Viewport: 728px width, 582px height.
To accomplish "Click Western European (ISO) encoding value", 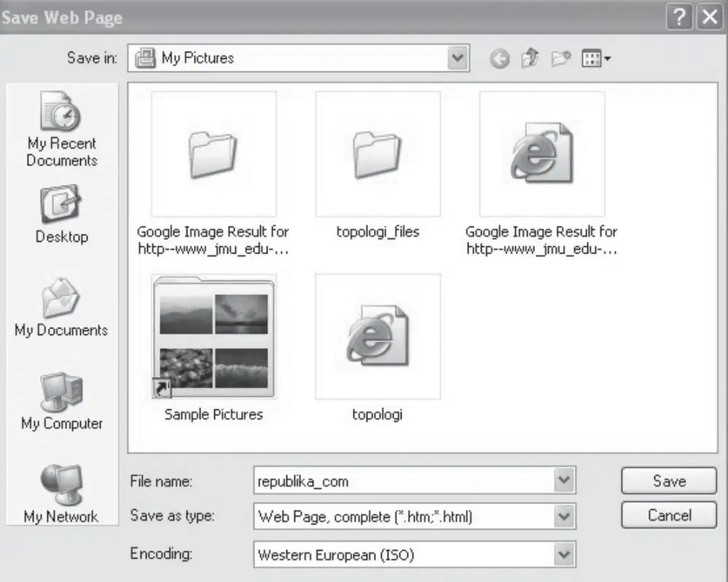I will (x=336, y=555).
